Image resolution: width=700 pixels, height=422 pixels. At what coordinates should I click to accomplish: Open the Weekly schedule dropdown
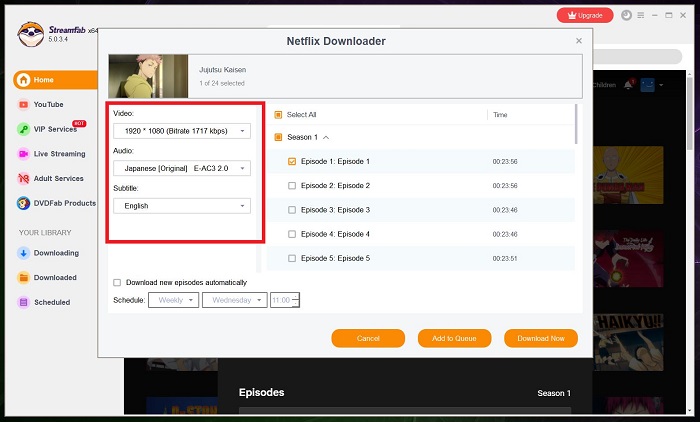click(173, 300)
